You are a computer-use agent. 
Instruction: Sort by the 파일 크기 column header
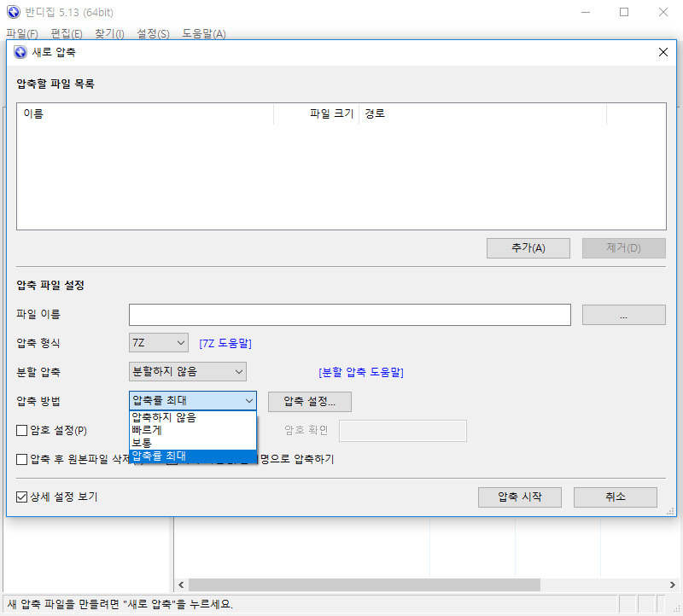316,114
